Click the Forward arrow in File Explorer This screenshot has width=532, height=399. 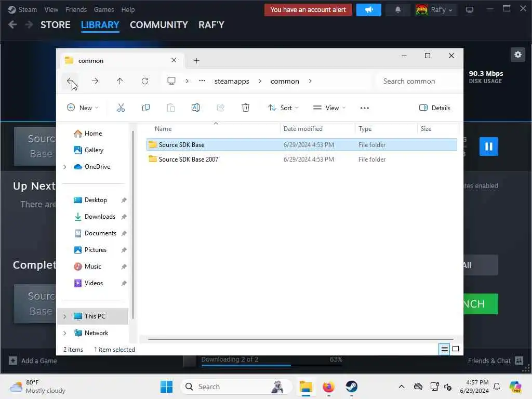click(x=95, y=81)
